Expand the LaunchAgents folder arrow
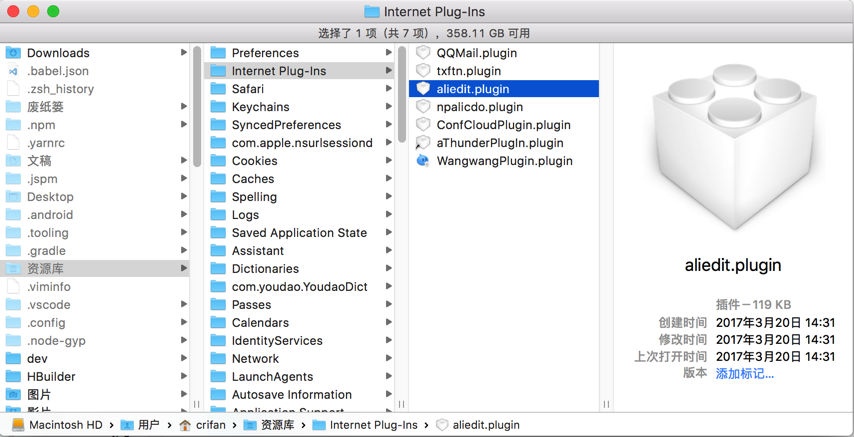The height and width of the screenshot is (437, 854). pyautogui.click(x=388, y=377)
